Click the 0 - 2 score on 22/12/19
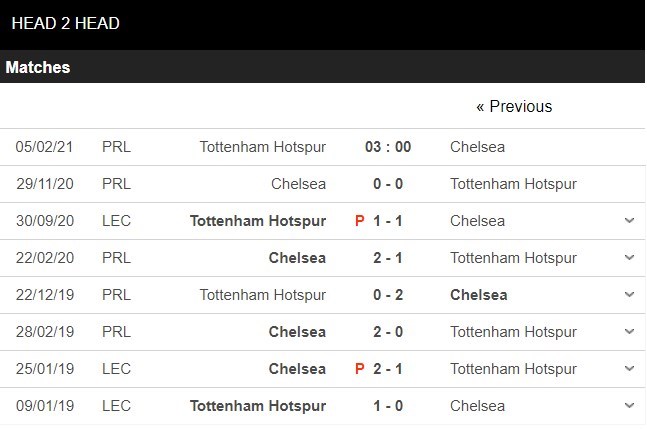Viewport: 647px width, 429px height. pos(388,295)
